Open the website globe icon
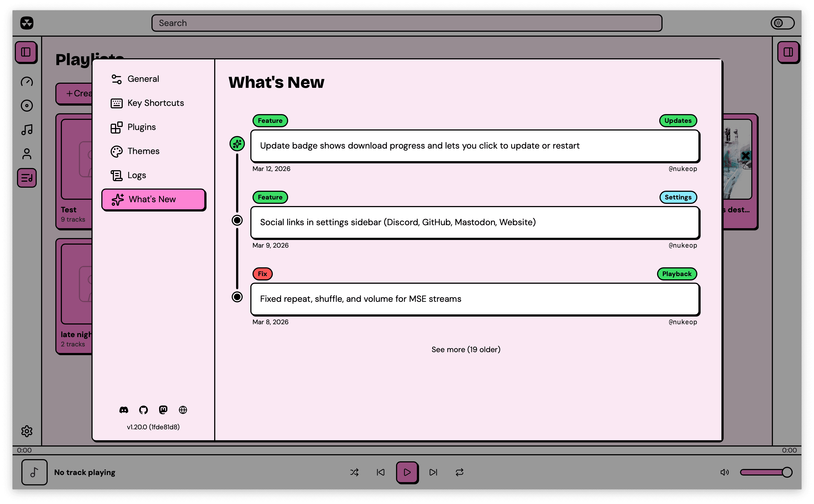This screenshot has width=814, height=504. pyautogui.click(x=183, y=410)
